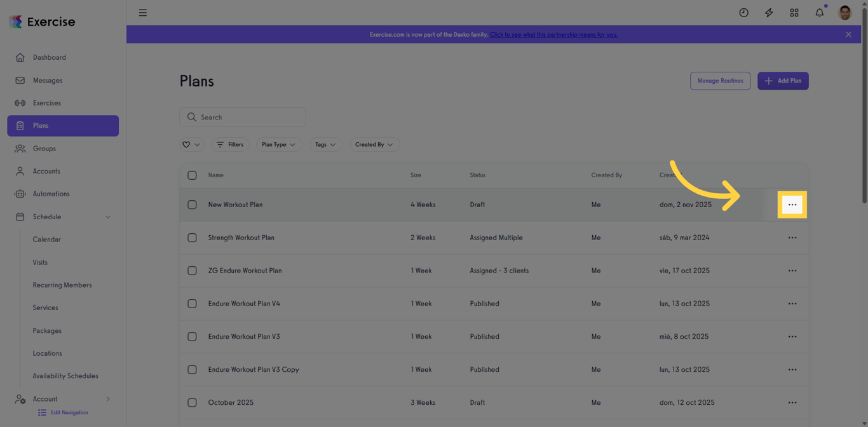This screenshot has height=427, width=868.
Task: Open the notifications bell
Action: click(820, 13)
